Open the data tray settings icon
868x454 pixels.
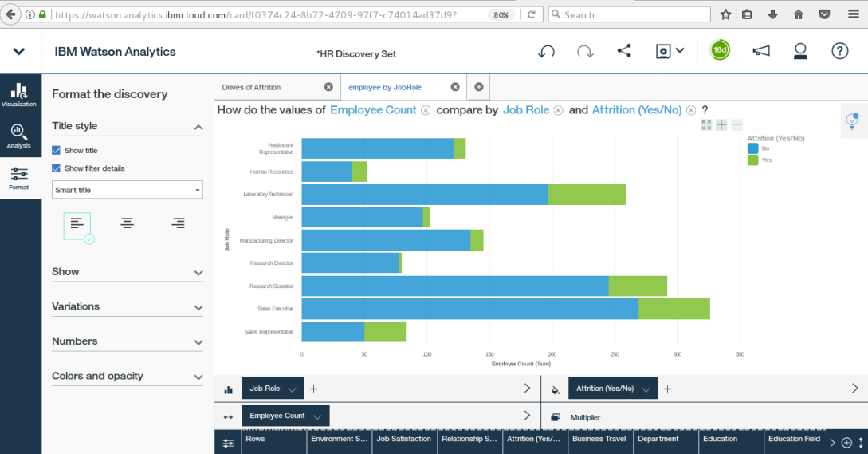tap(228, 443)
